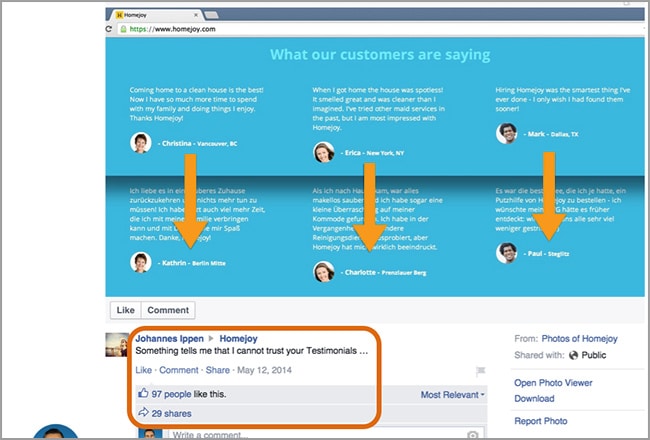View the 29 shares
This screenshot has height=440, width=650.
tap(171, 413)
